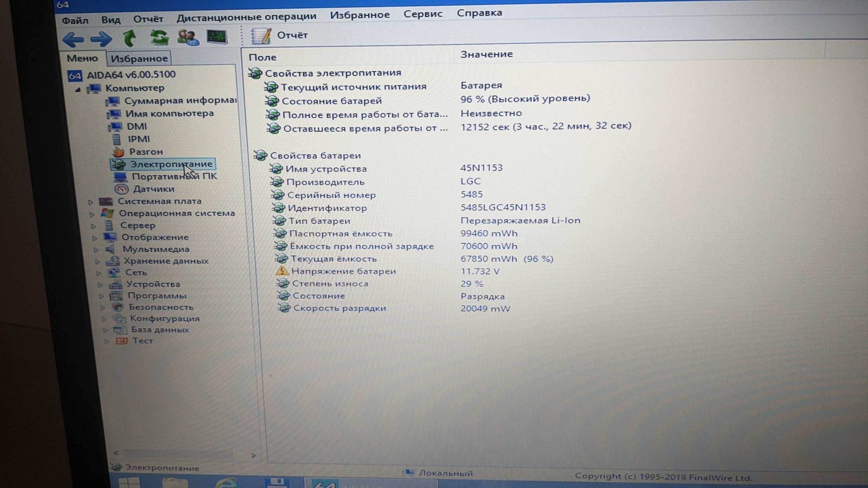The image size is (868, 488).
Task: Click the Программы tree icon
Action: coord(117,296)
